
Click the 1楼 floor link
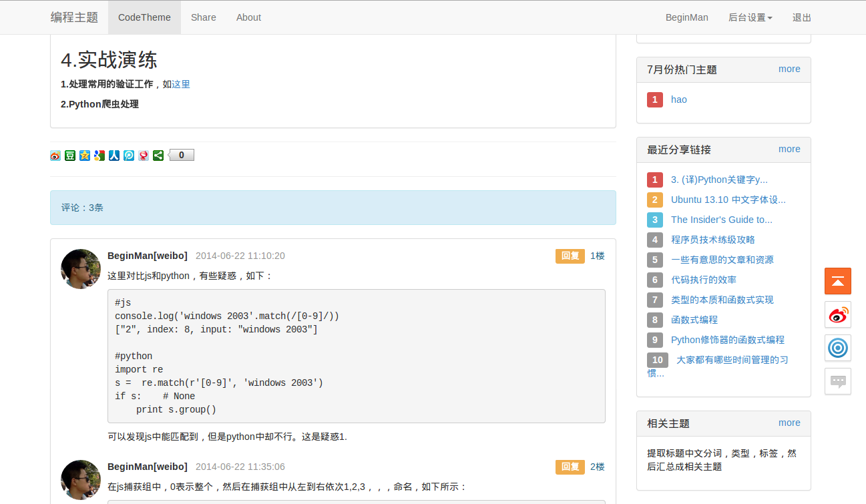tap(598, 256)
